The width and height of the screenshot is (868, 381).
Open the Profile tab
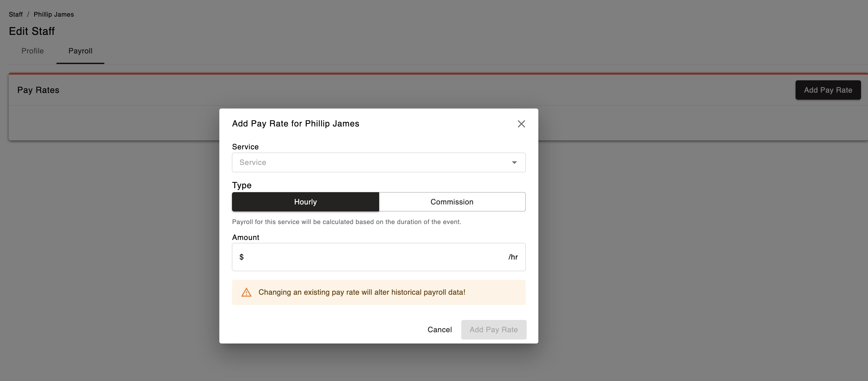point(33,51)
